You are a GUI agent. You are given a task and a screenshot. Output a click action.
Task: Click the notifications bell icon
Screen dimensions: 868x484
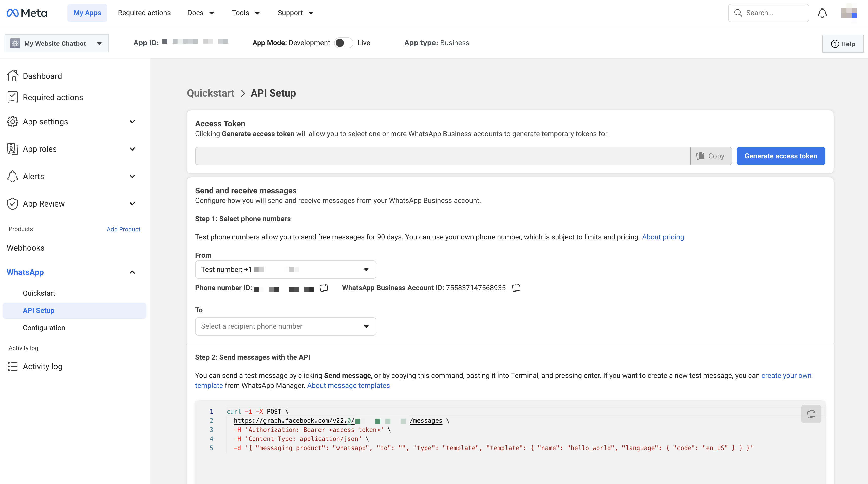pyautogui.click(x=822, y=13)
